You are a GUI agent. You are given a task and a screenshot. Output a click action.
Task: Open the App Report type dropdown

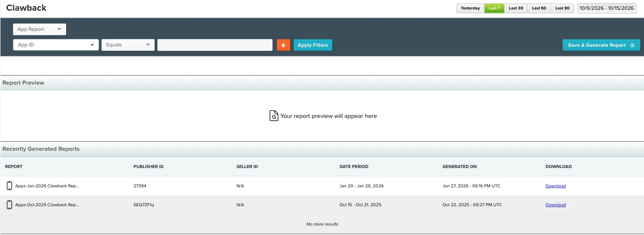pos(39,29)
